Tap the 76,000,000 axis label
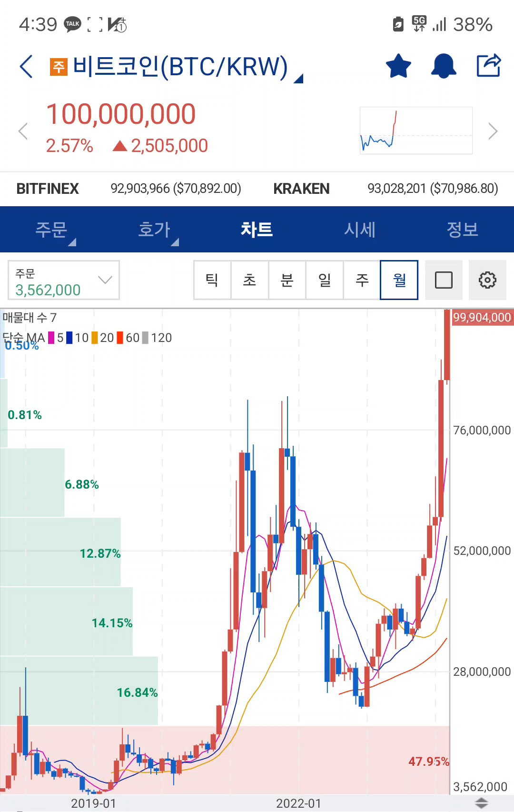 (482, 431)
